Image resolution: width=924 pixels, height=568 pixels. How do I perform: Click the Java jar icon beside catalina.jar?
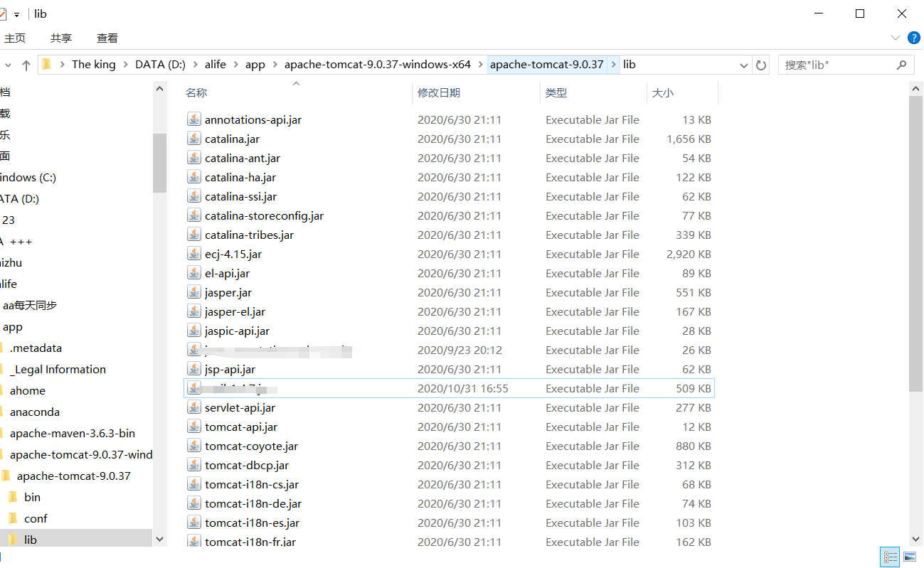point(193,139)
